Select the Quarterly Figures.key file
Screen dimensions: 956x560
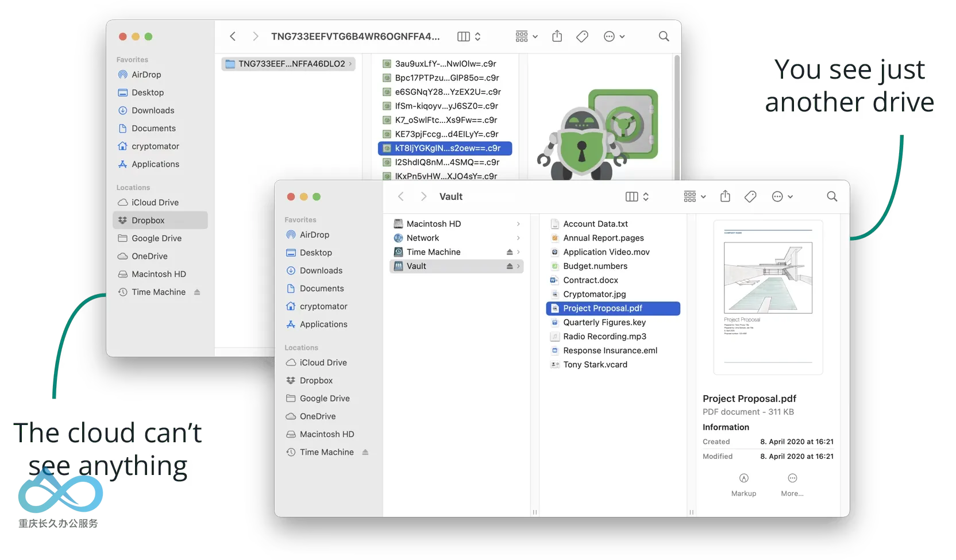point(613,322)
